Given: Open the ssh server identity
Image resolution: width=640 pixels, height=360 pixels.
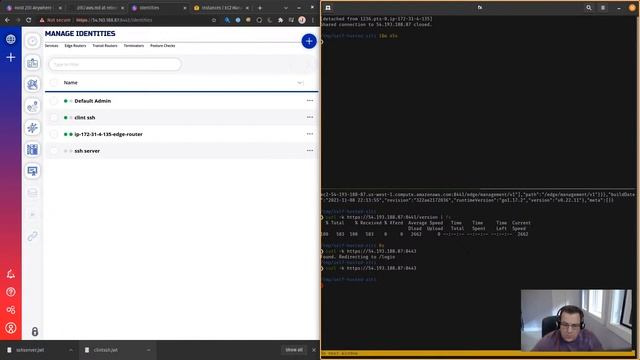Looking at the screenshot, I should [x=87, y=151].
